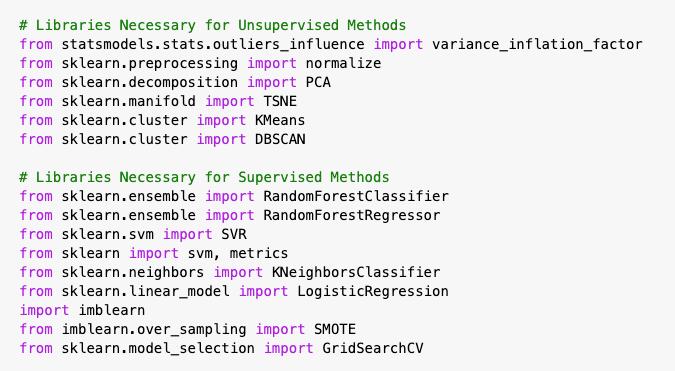This screenshot has height=371, width=675.
Task: Click RandomForestClassifier
Action: [356, 196]
